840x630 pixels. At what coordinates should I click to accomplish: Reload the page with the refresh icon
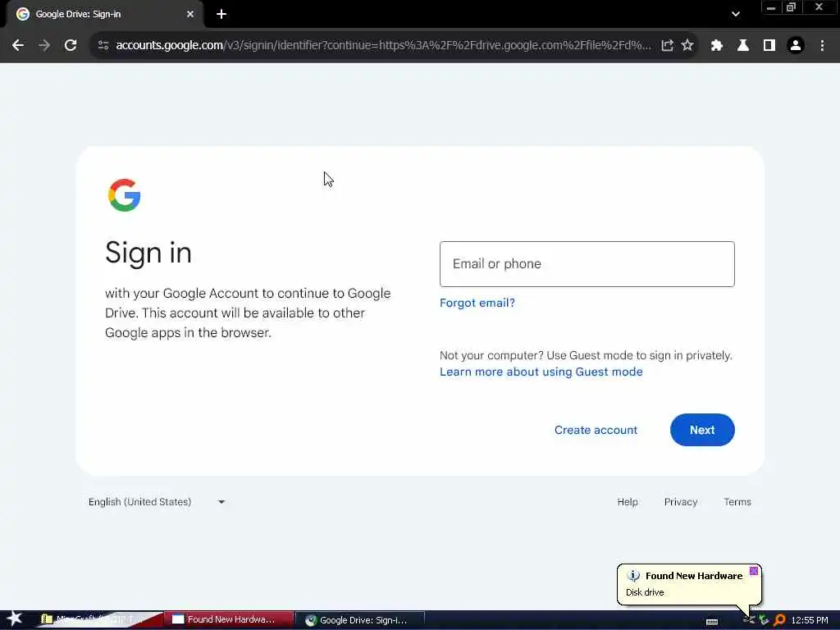coord(71,46)
